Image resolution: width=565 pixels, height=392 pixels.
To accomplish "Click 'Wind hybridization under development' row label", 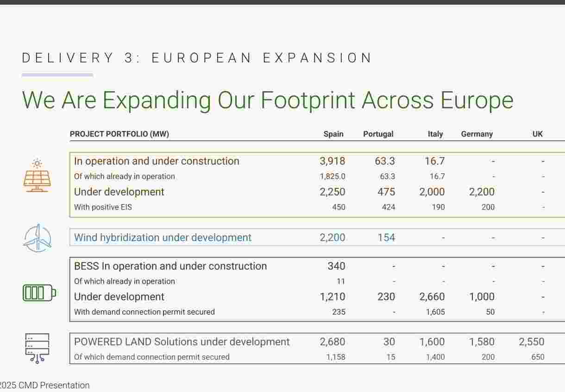I will coord(163,237).
